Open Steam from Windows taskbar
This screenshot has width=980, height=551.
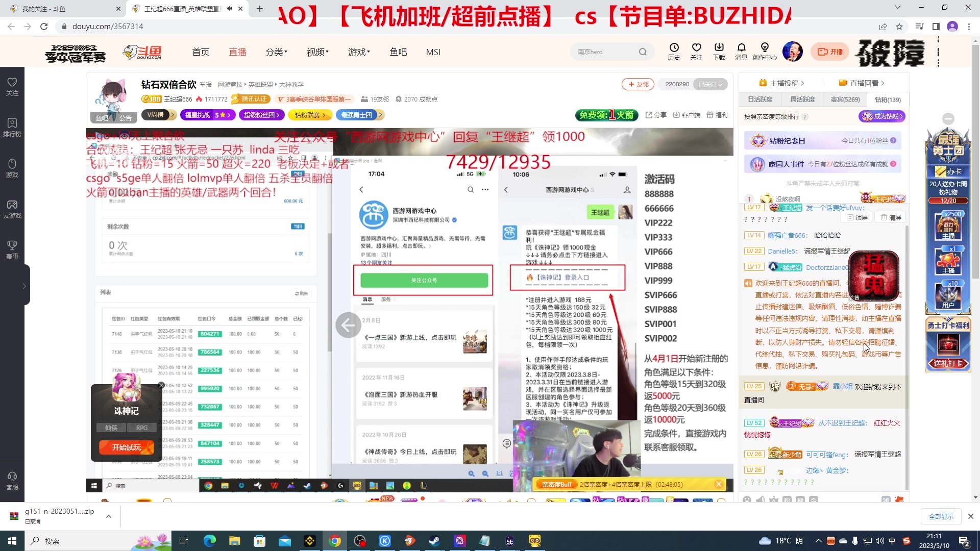435,541
